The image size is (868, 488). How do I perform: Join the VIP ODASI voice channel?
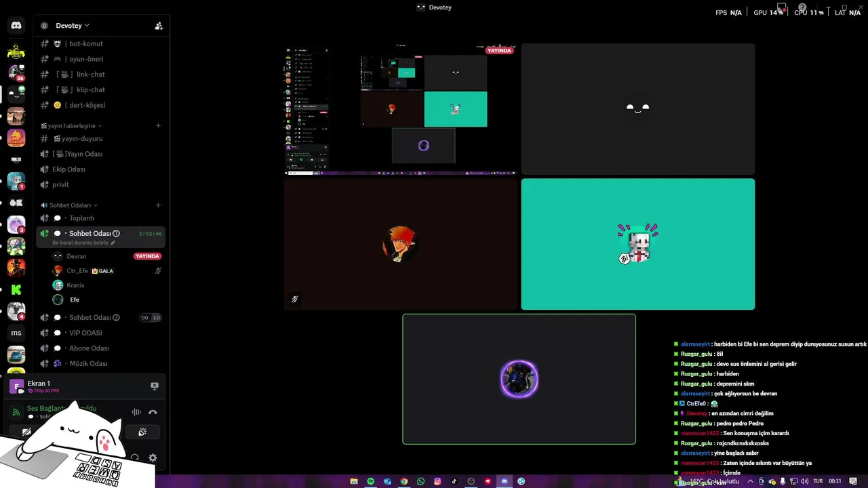100,333
